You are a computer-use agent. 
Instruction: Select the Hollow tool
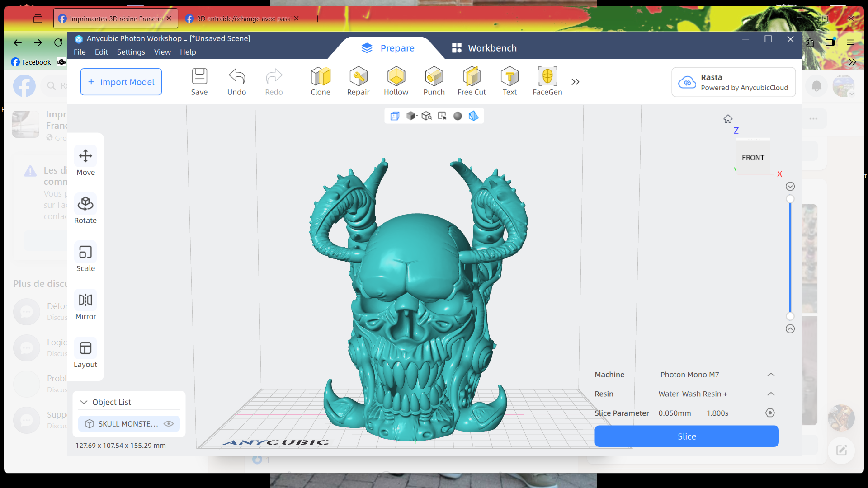pyautogui.click(x=396, y=81)
